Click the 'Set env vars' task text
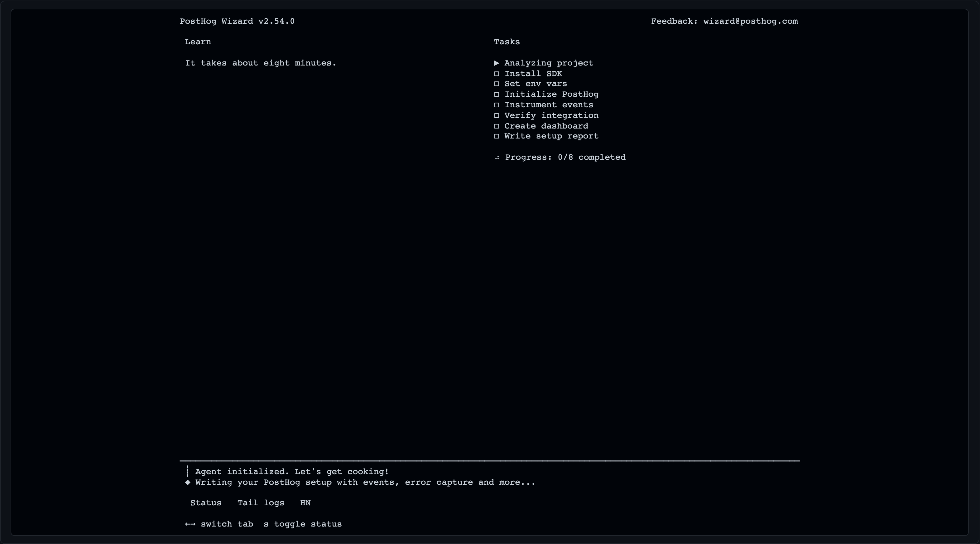The image size is (980, 544). (536, 84)
